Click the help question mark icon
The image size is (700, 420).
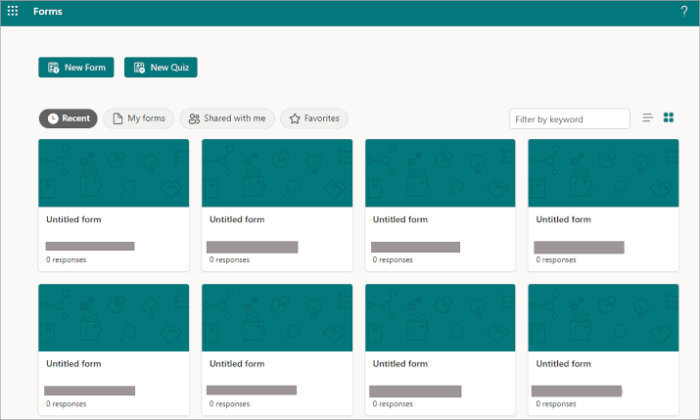(x=683, y=11)
